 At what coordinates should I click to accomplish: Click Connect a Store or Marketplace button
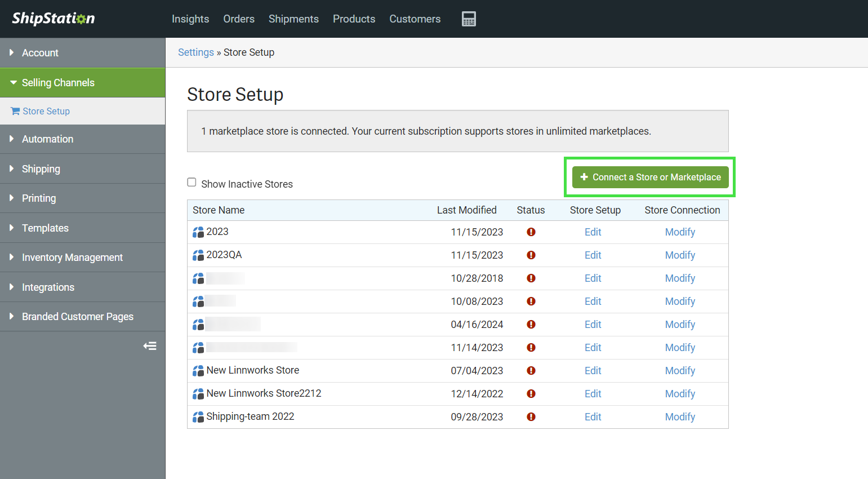pyautogui.click(x=650, y=177)
